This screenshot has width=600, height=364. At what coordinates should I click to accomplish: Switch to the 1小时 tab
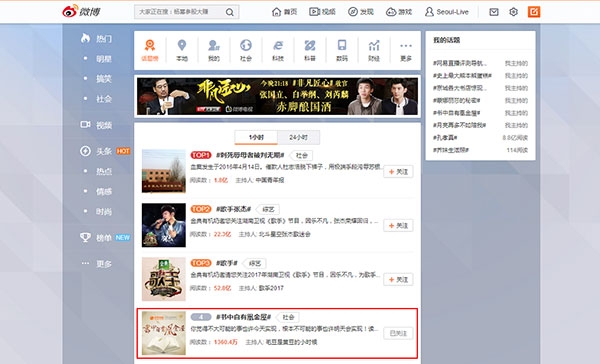tap(256, 137)
